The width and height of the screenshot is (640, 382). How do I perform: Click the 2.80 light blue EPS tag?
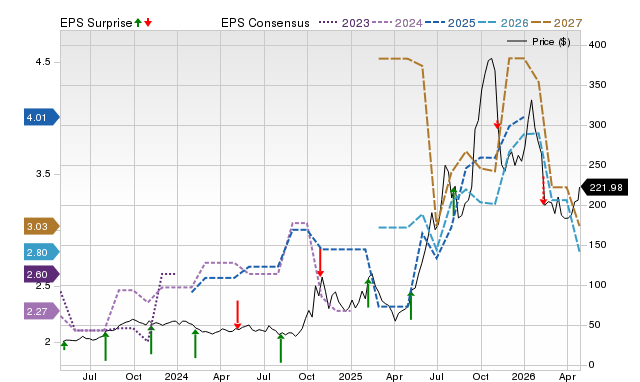tap(42, 253)
